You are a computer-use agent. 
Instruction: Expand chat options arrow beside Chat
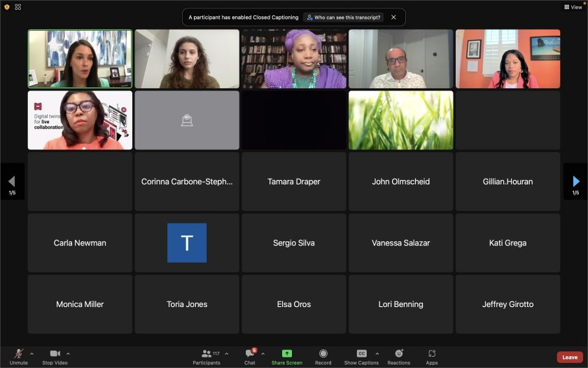tap(262, 353)
